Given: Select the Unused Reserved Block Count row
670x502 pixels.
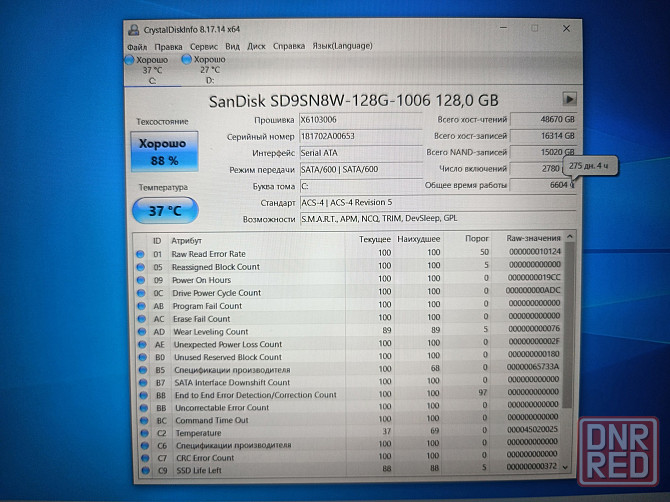Looking at the screenshot, I should point(348,357).
